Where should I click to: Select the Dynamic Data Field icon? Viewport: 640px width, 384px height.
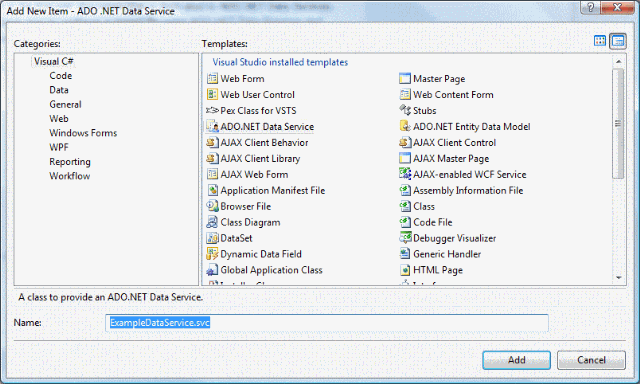pos(212,254)
